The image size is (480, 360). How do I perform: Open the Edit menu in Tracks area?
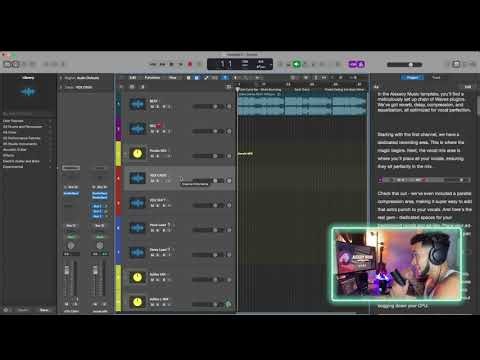tap(133, 78)
